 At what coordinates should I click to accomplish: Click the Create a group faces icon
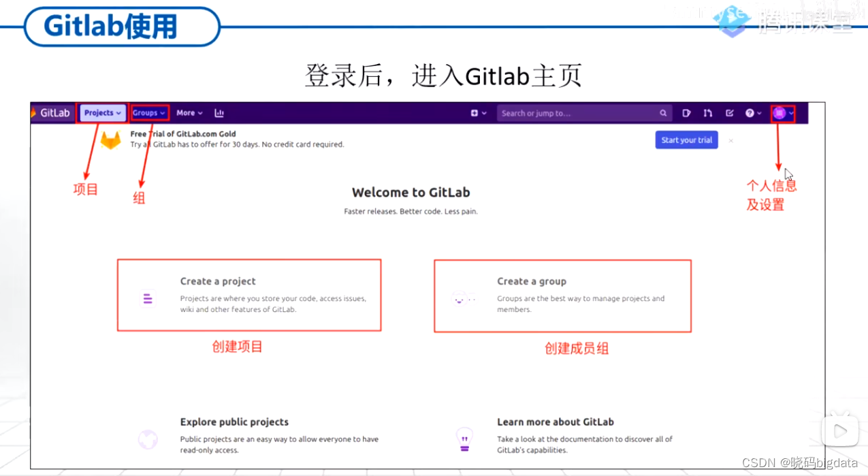point(464,298)
